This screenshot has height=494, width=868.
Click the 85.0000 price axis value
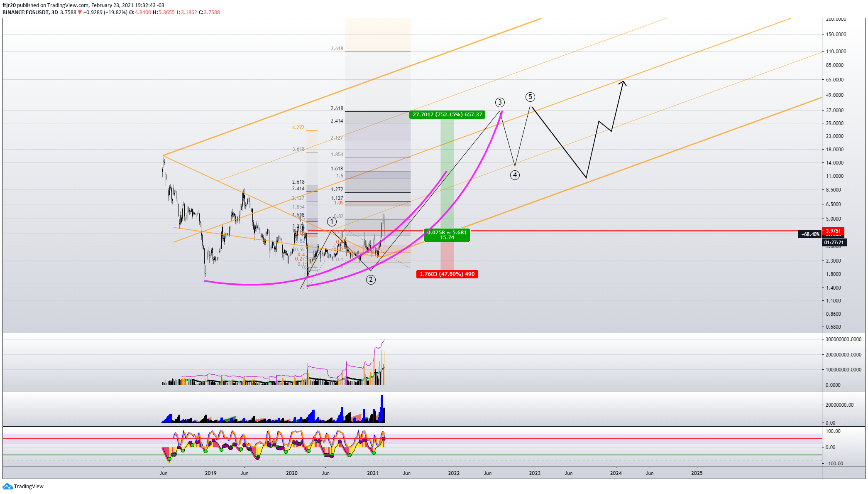tap(835, 65)
